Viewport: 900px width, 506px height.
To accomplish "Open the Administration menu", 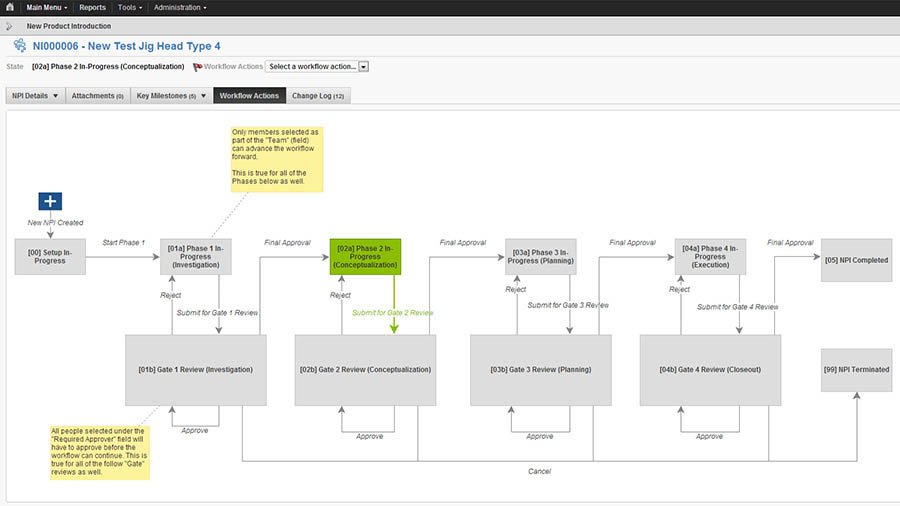I will (x=180, y=7).
